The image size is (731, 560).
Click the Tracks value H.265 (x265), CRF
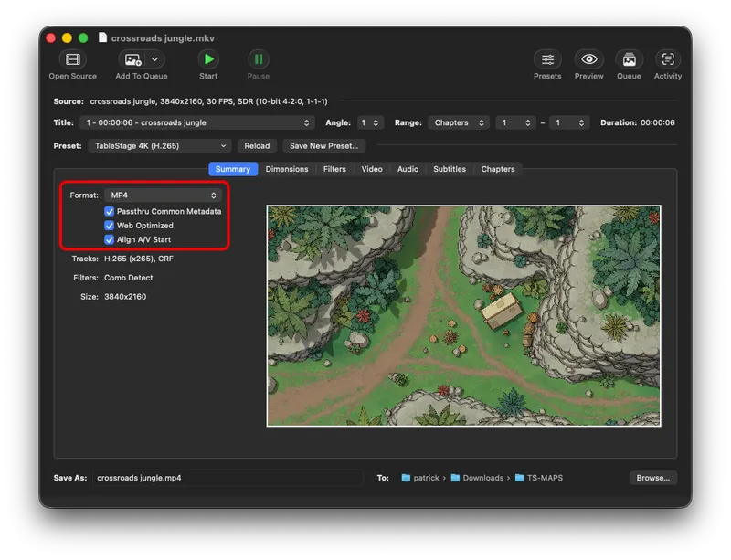pos(139,259)
